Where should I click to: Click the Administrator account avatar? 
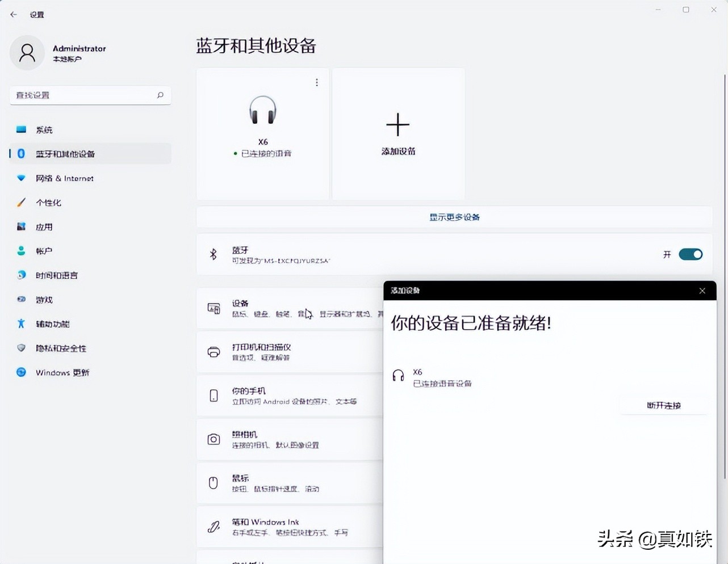pyautogui.click(x=27, y=53)
